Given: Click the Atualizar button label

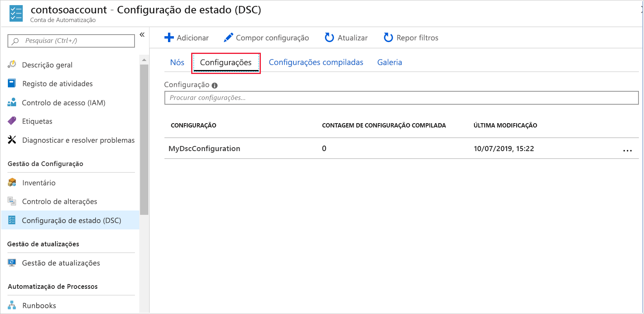Looking at the screenshot, I should tap(352, 38).
